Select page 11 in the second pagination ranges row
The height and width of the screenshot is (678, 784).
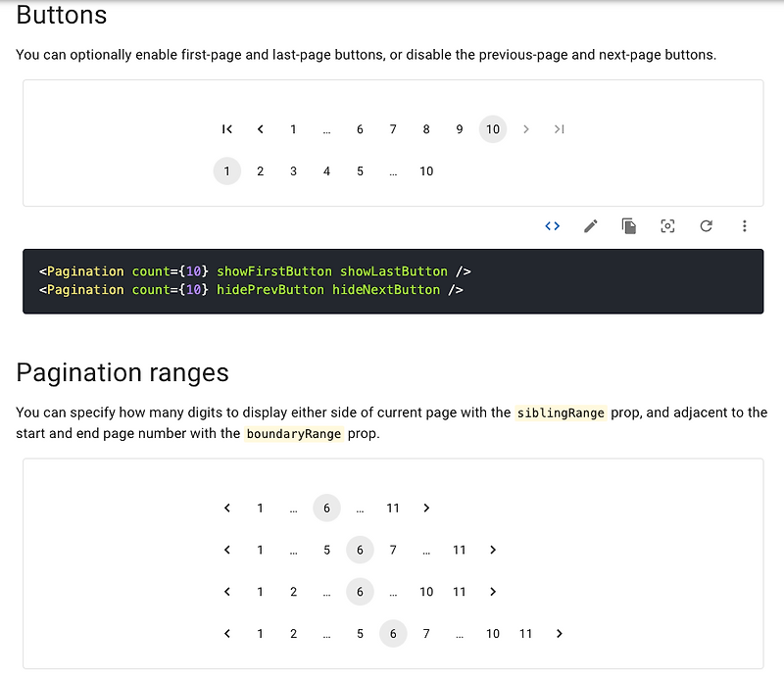459,550
